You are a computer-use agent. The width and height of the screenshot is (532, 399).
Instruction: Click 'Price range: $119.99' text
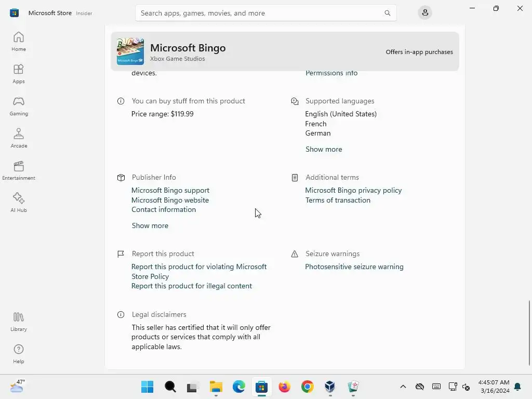163,114
